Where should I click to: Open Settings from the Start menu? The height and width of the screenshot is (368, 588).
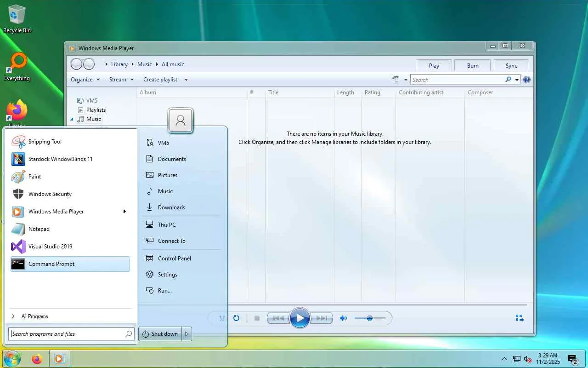pos(182,275)
